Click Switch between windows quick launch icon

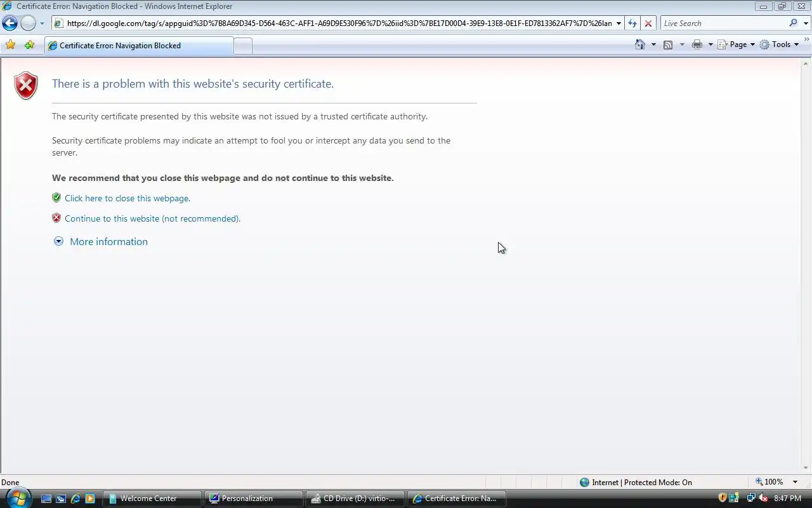[61, 498]
